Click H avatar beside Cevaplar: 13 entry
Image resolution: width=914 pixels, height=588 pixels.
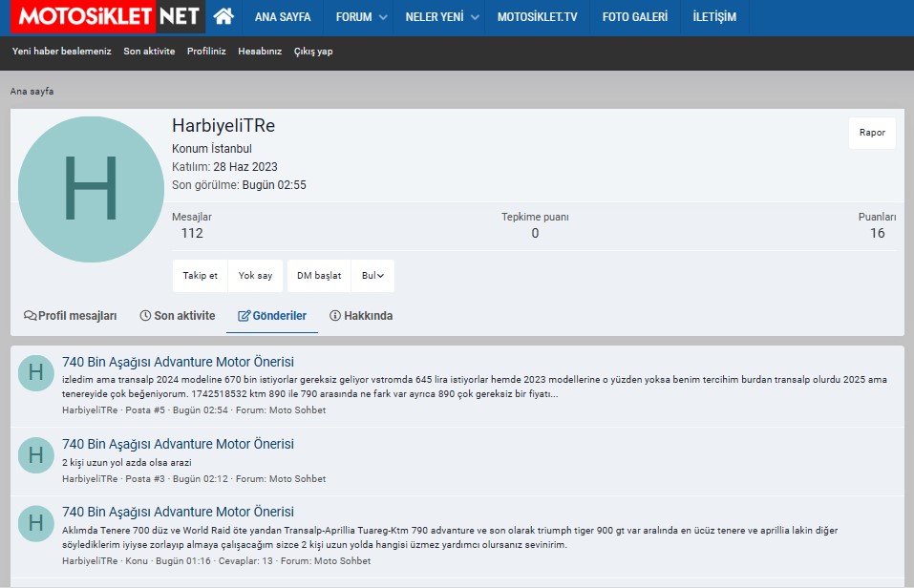(36, 523)
